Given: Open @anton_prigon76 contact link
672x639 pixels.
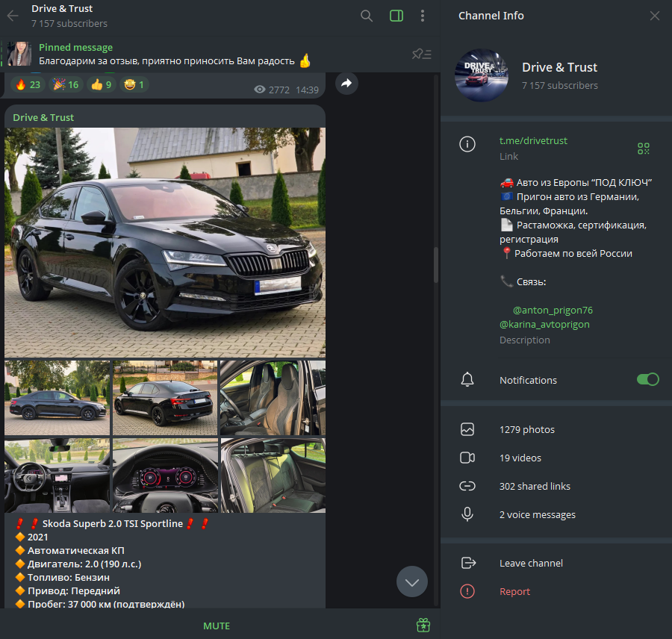Looking at the screenshot, I should point(553,310).
